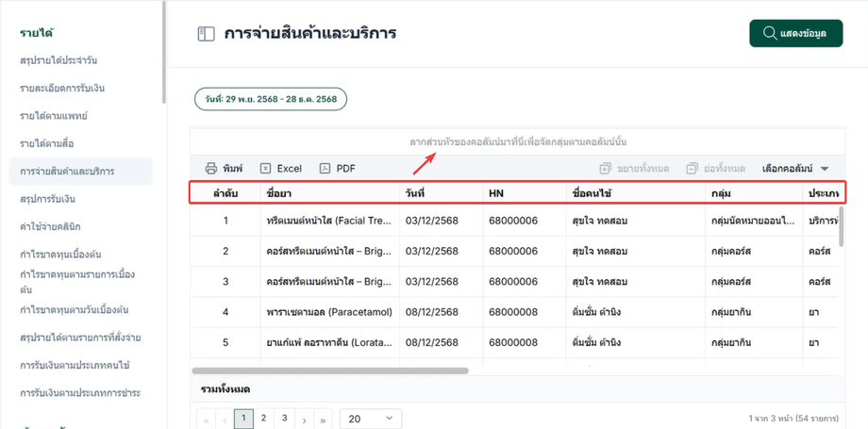Click the ย่อทั้งหมด collapse all icon
This screenshot has width=868, height=429.
pyautogui.click(x=691, y=169)
